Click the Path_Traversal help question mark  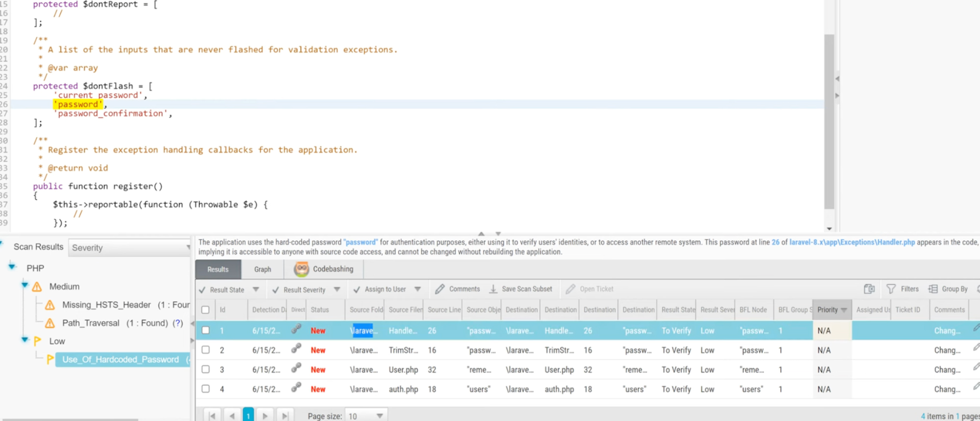pyautogui.click(x=178, y=323)
